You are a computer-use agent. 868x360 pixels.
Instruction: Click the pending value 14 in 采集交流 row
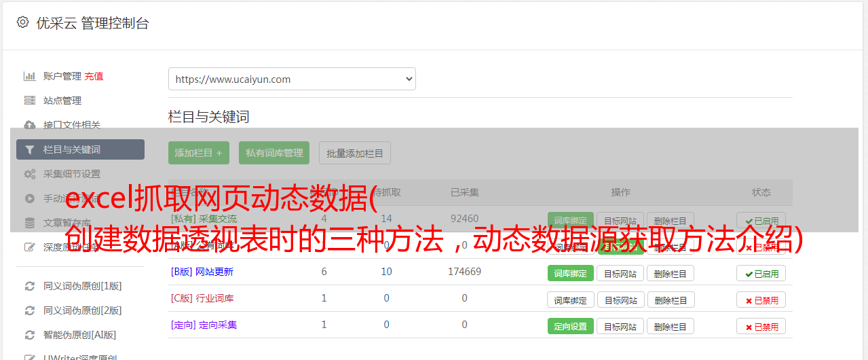pyautogui.click(x=386, y=219)
